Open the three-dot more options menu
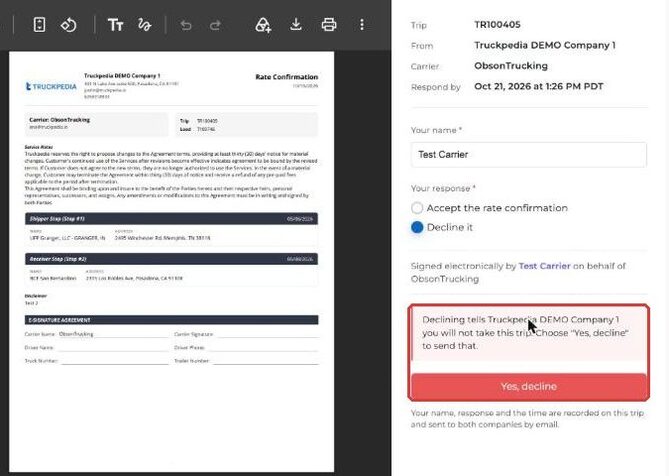 (x=362, y=25)
